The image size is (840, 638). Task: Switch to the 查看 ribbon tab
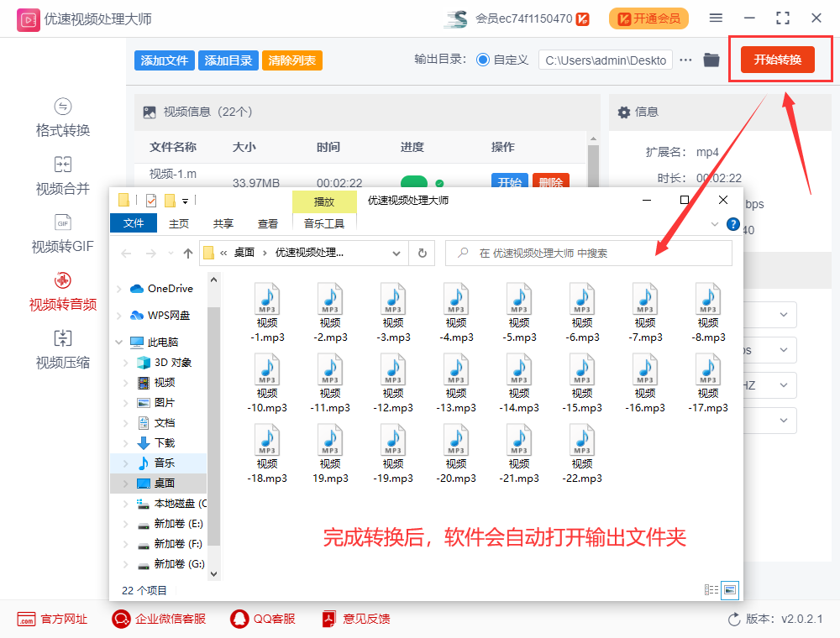(267, 223)
